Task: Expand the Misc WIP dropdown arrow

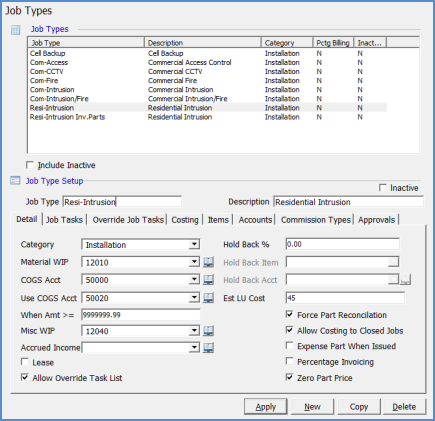Action: [194, 331]
